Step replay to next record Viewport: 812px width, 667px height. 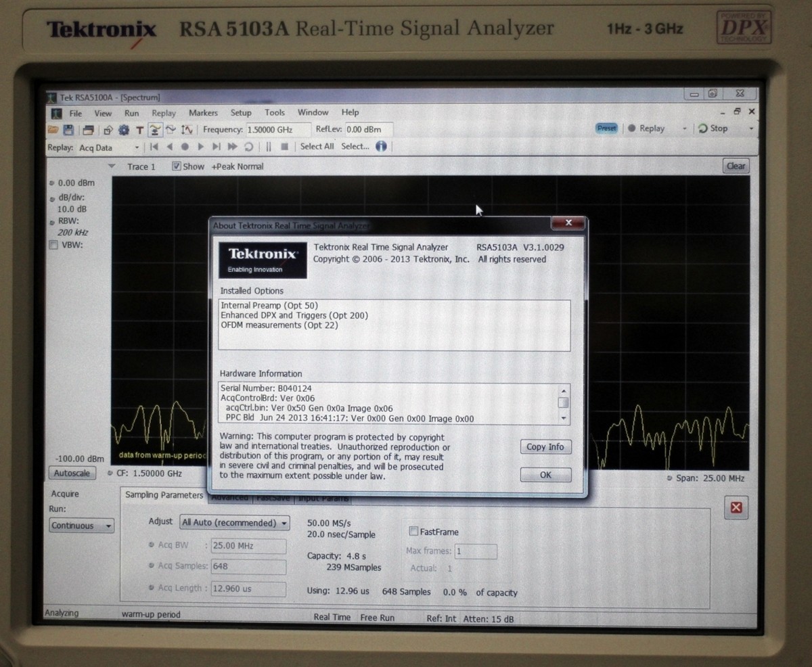(x=216, y=147)
